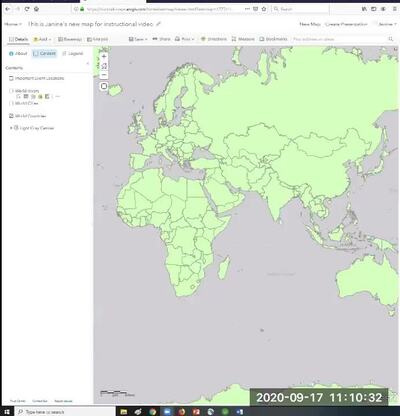The image size is (400, 416).
Task: Click the Contact Esri footer link
Action: coord(40,401)
